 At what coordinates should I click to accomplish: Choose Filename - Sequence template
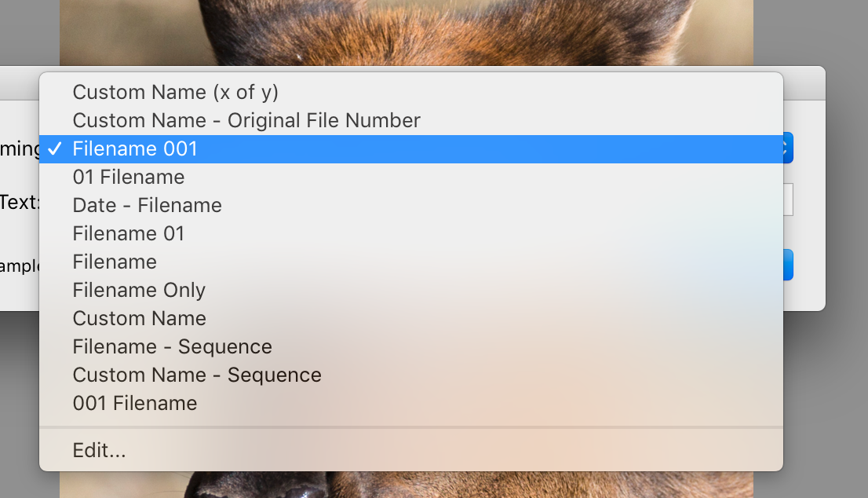(x=173, y=346)
